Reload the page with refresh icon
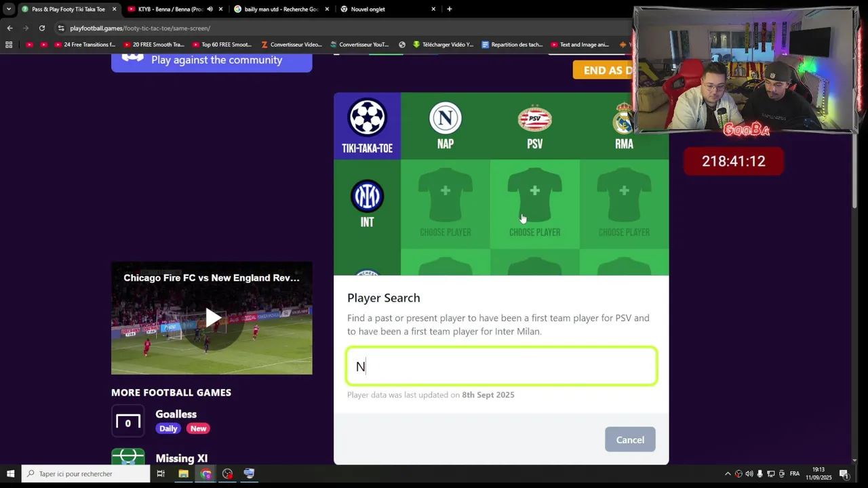The width and height of the screenshot is (868, 488). tap(42, 28)
